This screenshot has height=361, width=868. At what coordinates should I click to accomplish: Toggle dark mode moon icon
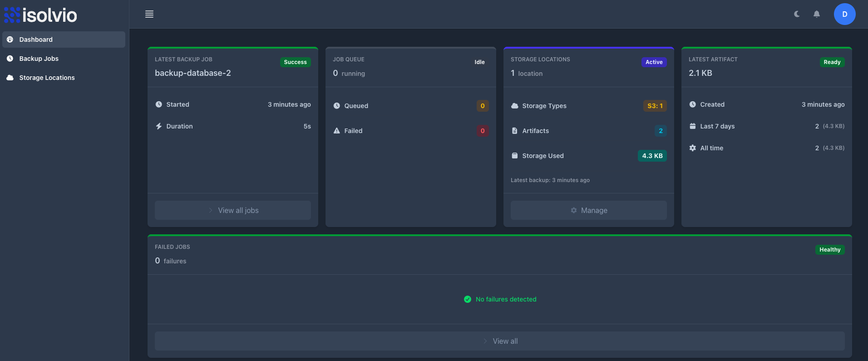point(797,14)
